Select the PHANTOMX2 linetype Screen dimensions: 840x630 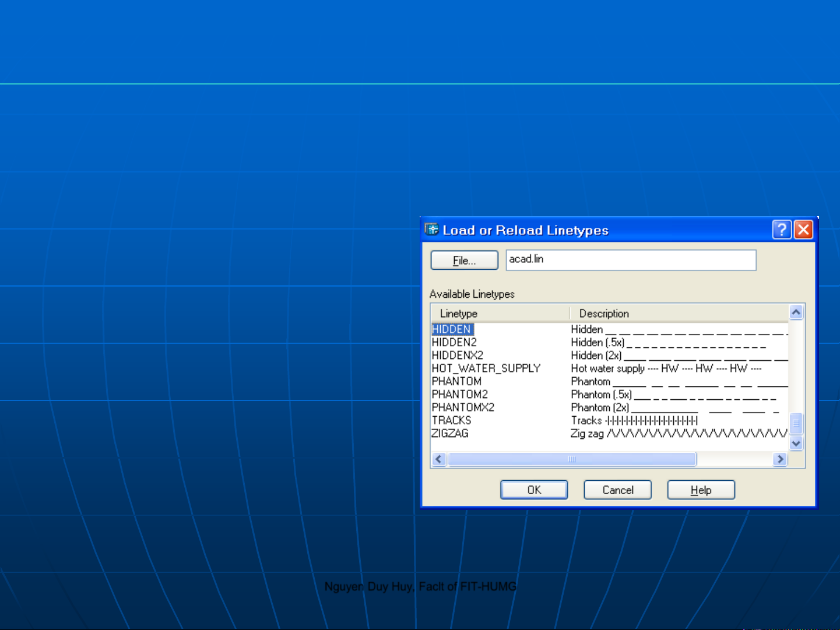pos(463,407)
